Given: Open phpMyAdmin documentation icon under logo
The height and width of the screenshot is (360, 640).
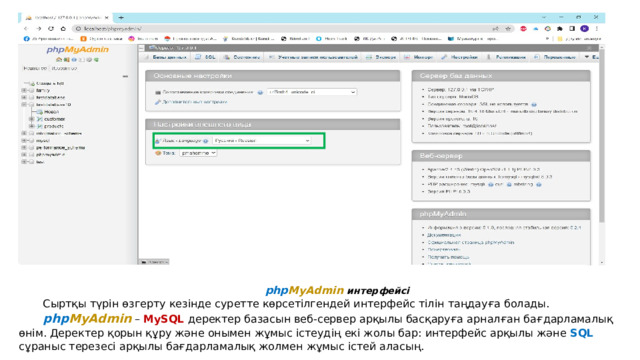Looking at the screenshot, I should coord(74,60).
